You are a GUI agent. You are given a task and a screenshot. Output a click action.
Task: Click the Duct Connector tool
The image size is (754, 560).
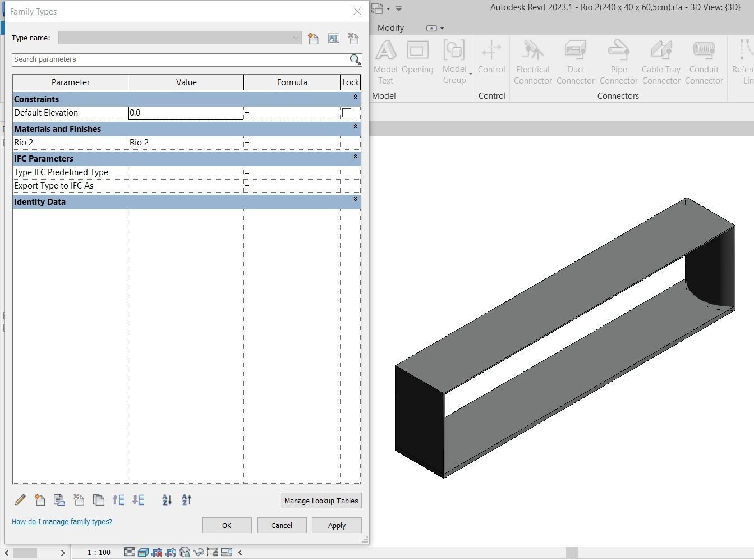point(576,62)
